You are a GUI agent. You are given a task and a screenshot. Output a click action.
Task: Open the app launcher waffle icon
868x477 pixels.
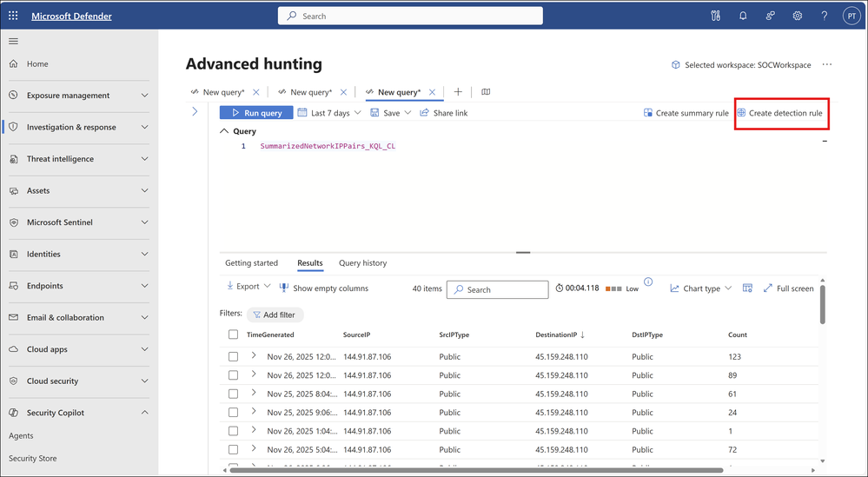(x=13, y=16)
